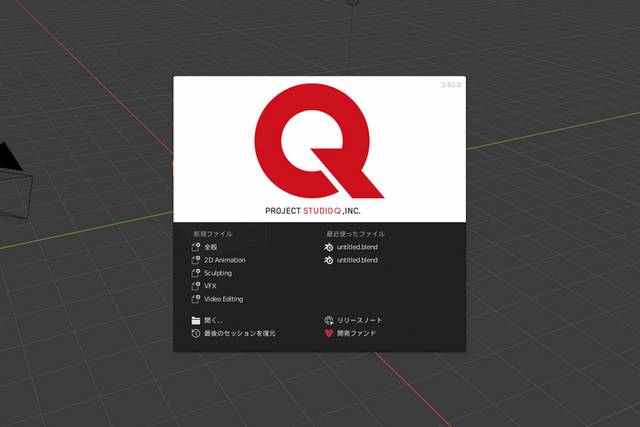Click the globe icon beside リリースノート
640x427 pixels.
(329, 320)
